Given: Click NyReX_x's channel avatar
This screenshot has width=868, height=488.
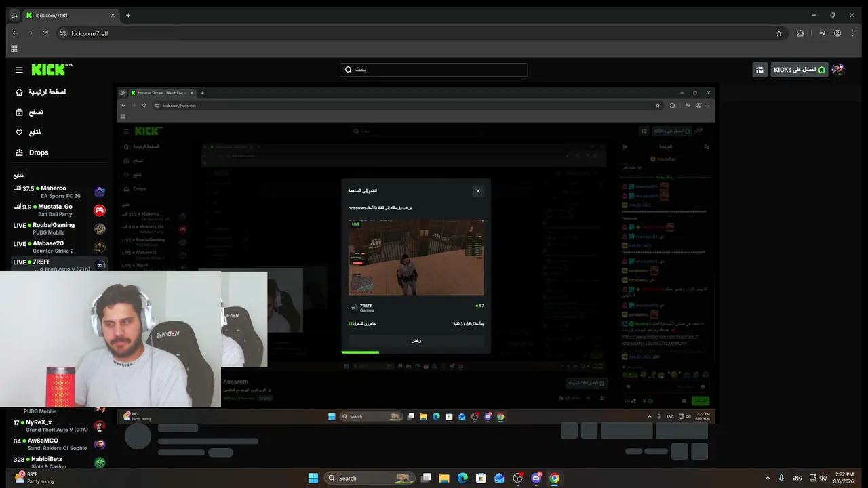Looking at the screenshot, I should (x=100, y=426).
